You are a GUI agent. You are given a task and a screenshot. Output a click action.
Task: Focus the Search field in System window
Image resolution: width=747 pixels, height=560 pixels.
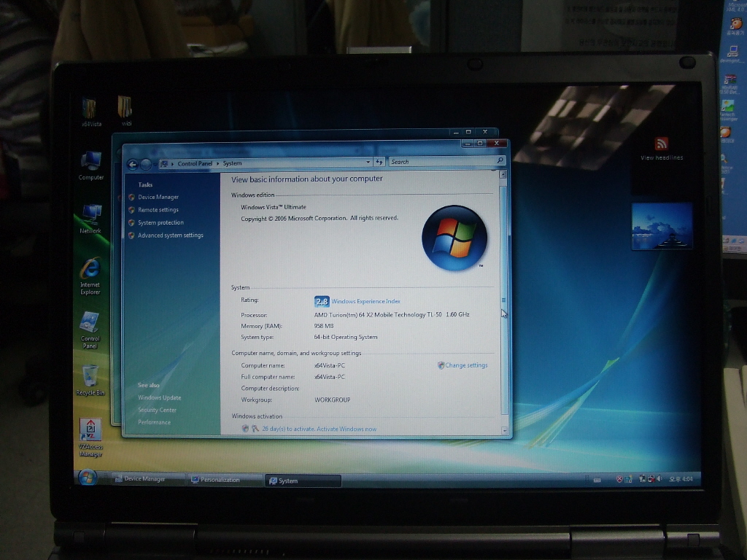point(443,162)
